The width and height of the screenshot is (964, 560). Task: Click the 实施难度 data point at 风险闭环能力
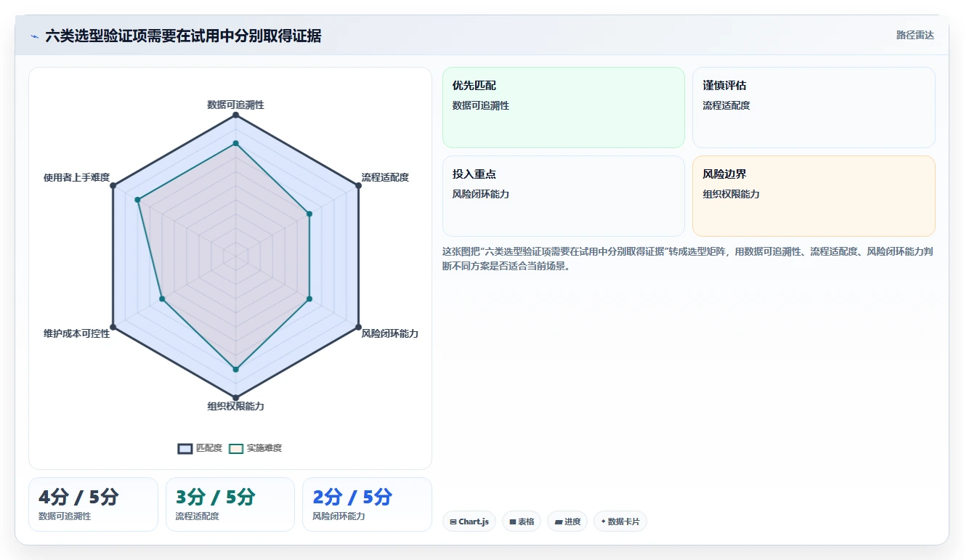[x=309, y=299]
